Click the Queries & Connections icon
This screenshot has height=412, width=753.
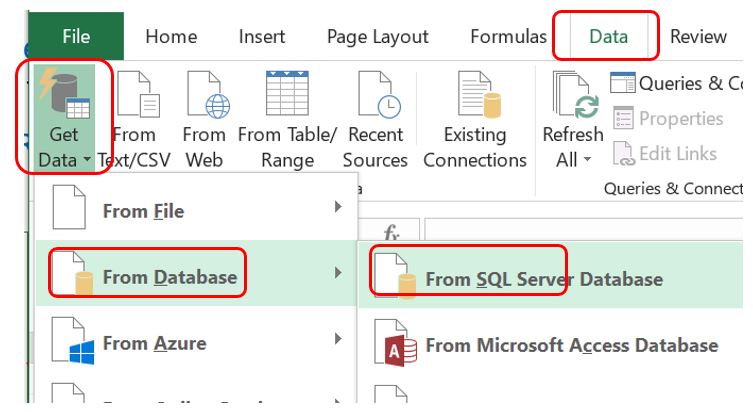point(623,84)
